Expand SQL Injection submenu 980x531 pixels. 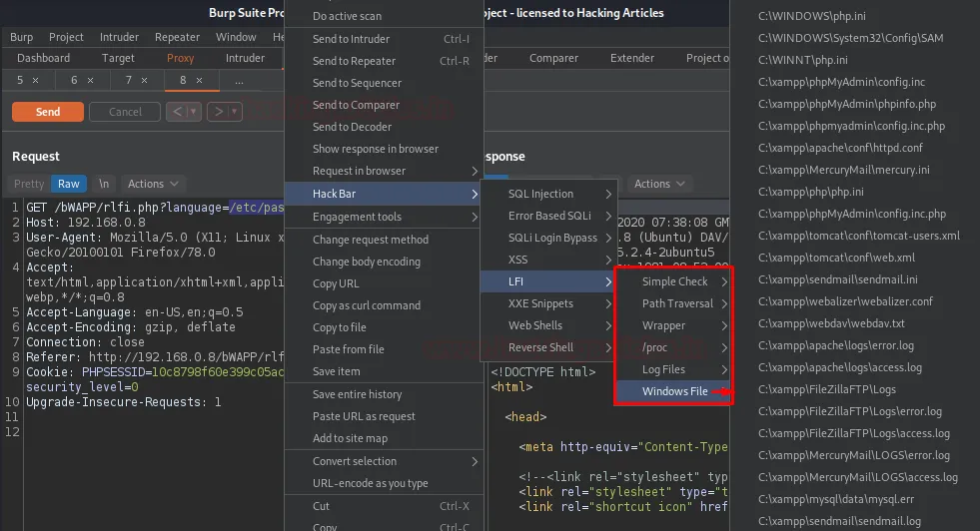tap(548, 194)
